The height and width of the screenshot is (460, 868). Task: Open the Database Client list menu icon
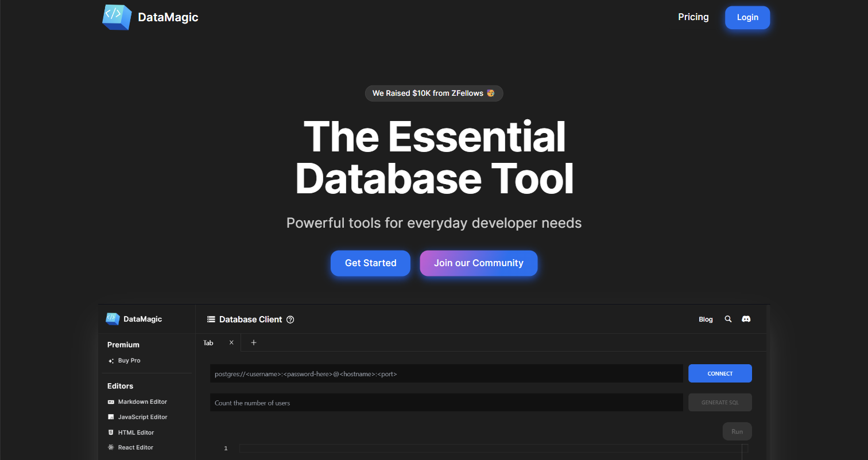[x=210, y=319]
